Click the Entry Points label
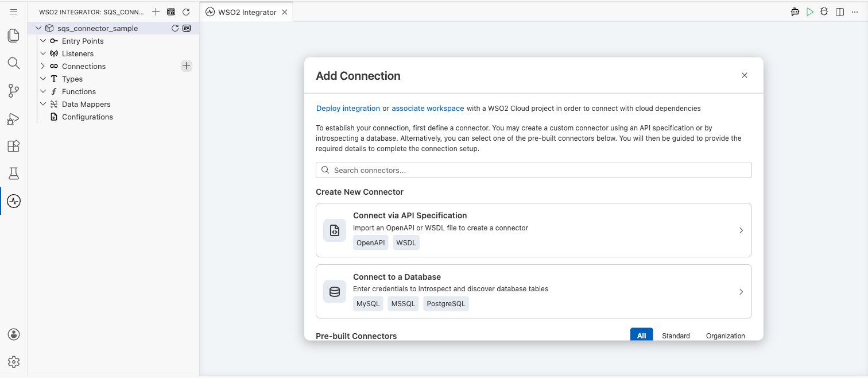 point(83,41)
